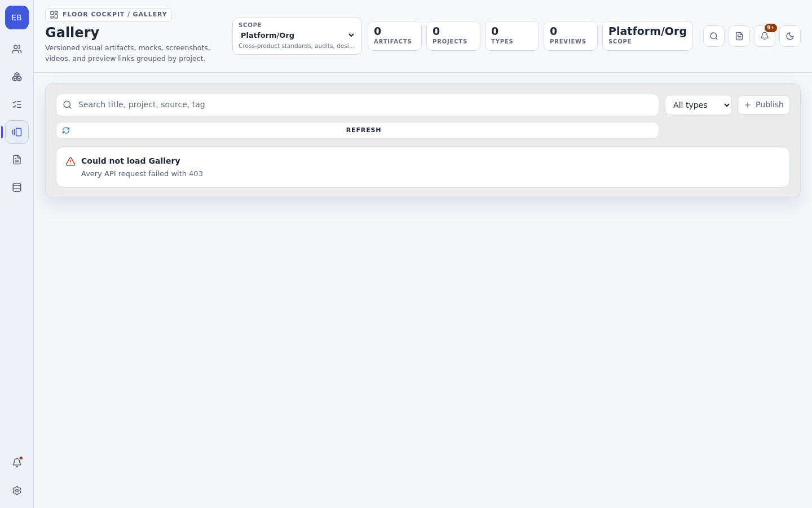Click 'Avery API request failed with 403' text
Viewport: 812px width, 508px height.
(142, 174)
